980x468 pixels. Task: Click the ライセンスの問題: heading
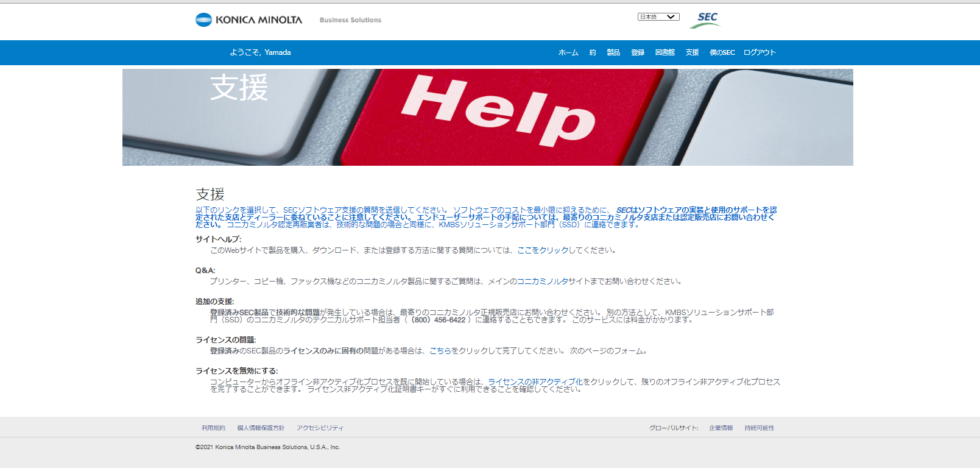point(225,340)
